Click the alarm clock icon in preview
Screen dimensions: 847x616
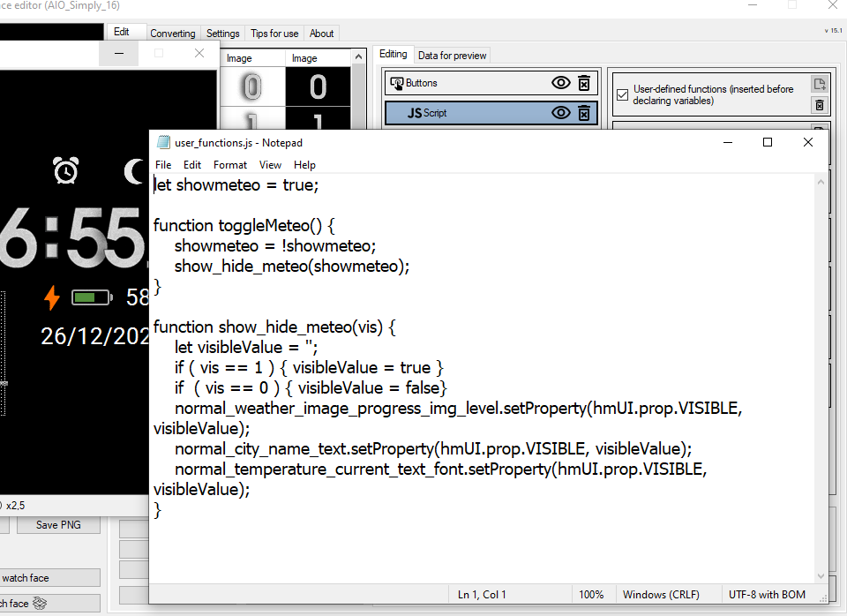click(66, 170)
